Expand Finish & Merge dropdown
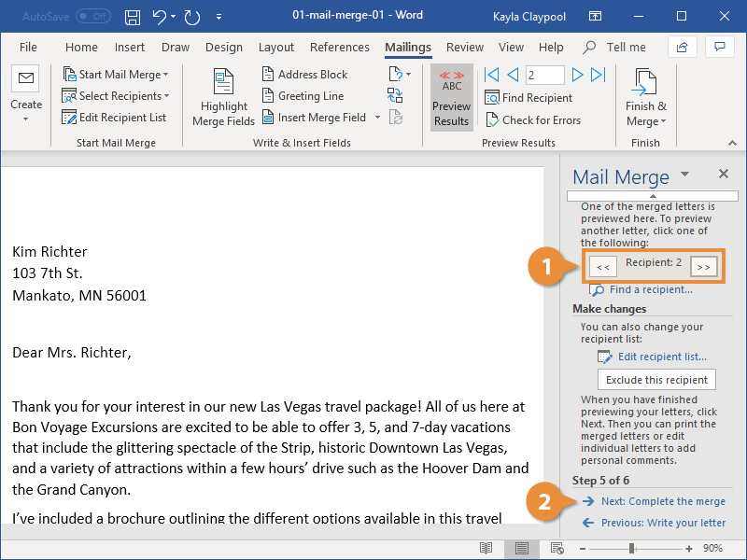Viewport: 747px width, 560px height. pos(645,98)
